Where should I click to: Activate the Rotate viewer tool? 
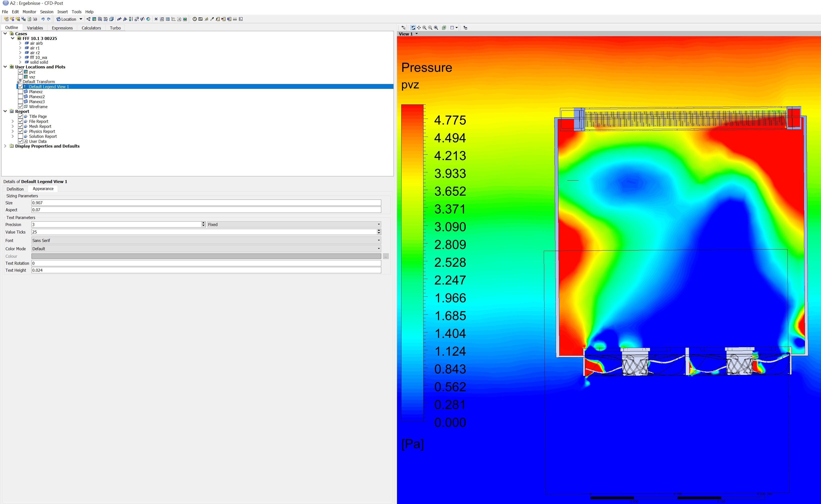coord(413,28)
